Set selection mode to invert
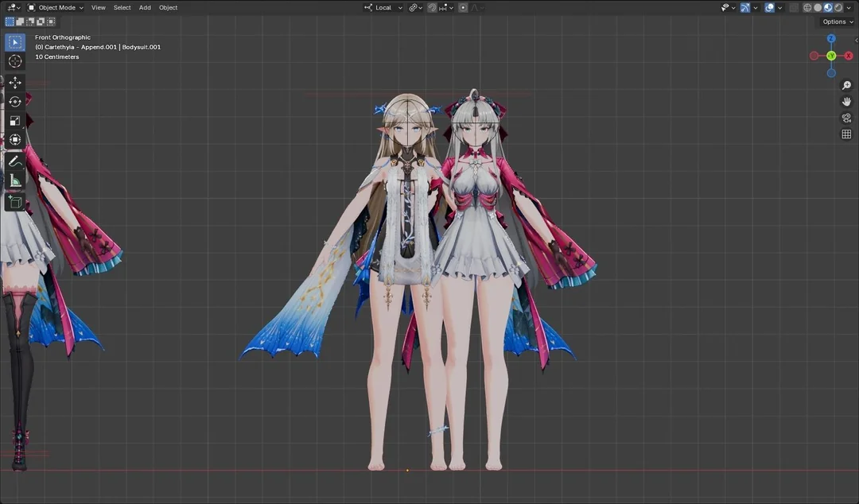The image size is (859, 504). [41, 22]
